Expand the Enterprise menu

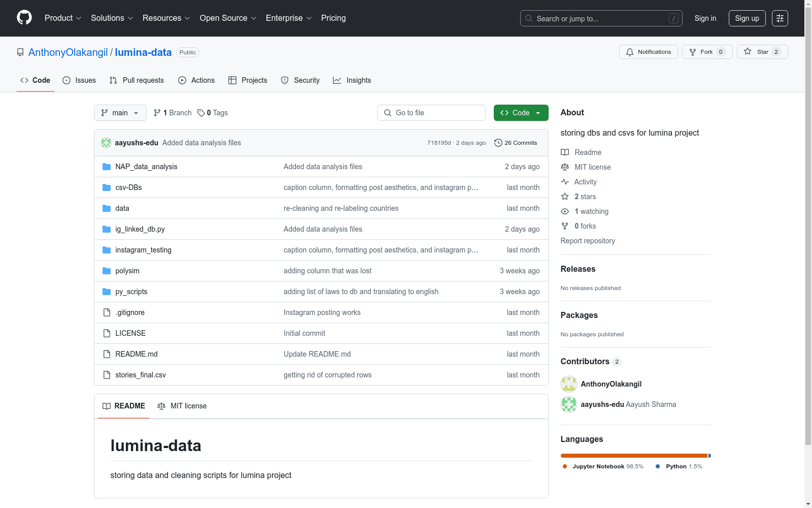(x=289, y=18)
